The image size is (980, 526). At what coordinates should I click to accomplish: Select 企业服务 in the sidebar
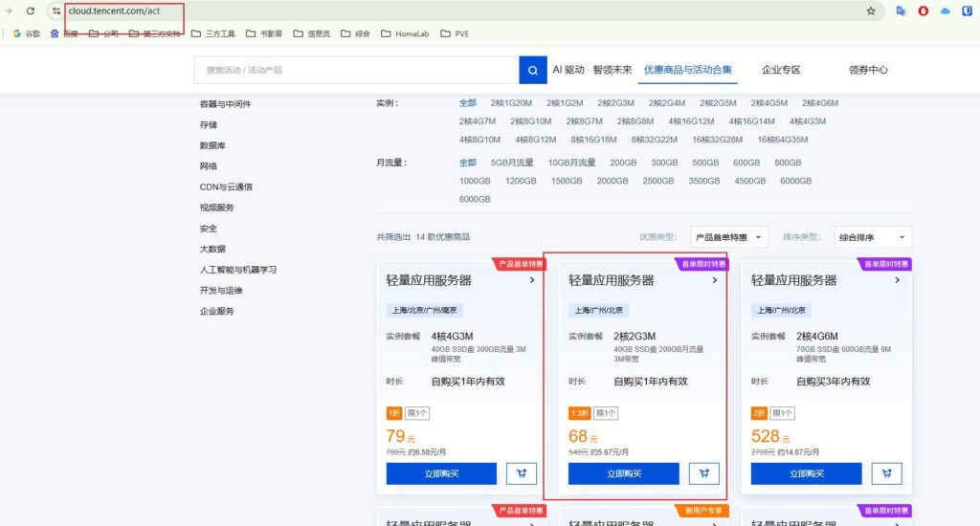tap(216, 311)
